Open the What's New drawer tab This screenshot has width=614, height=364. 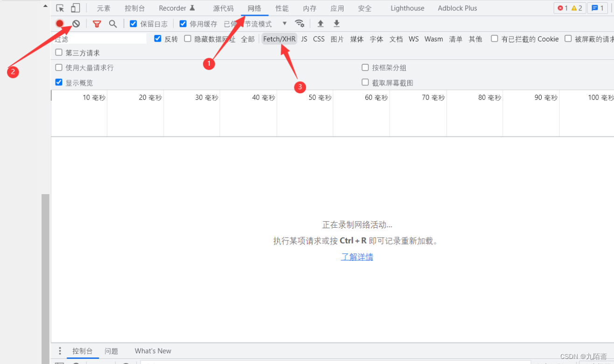(x=153, y=351)
